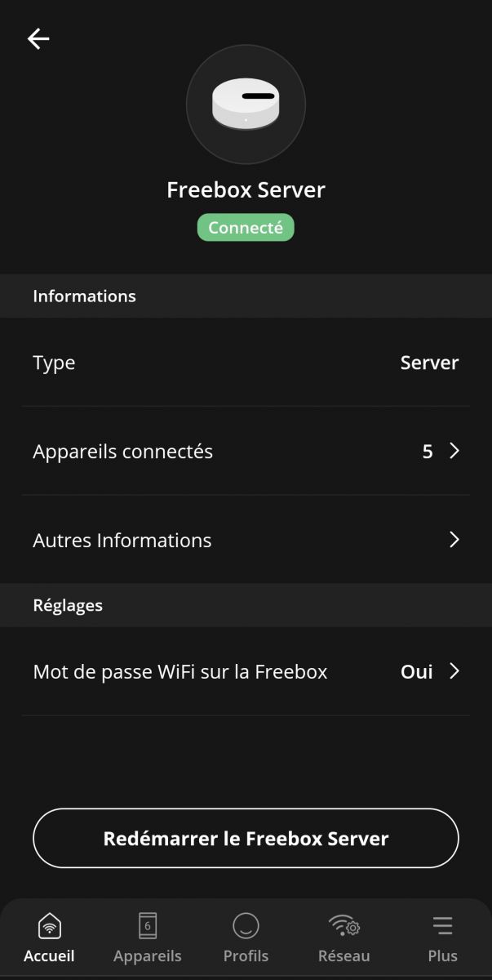The width and height of the screenshot is (492, 980).
Task: Open the Appareils devices icon
Action: 148,926
